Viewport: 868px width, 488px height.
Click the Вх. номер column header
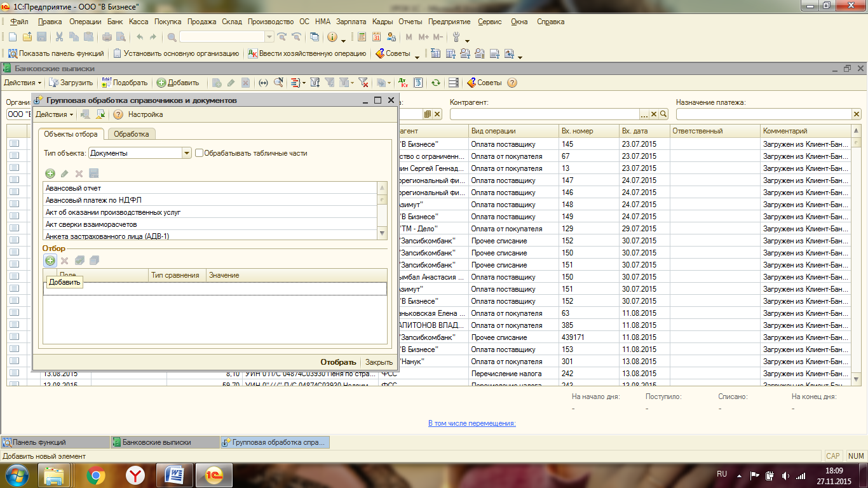588,131
